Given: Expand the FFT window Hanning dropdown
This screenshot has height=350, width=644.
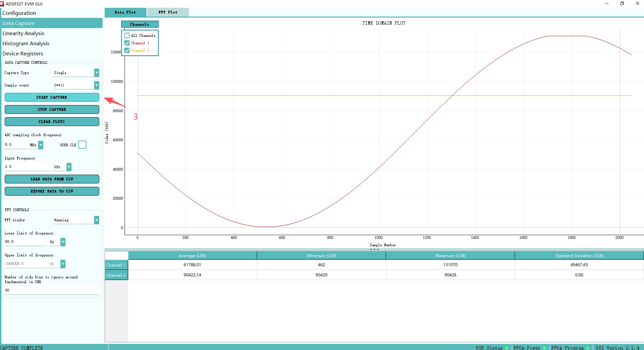Looking at the screenshot, I should pos(97,220).
